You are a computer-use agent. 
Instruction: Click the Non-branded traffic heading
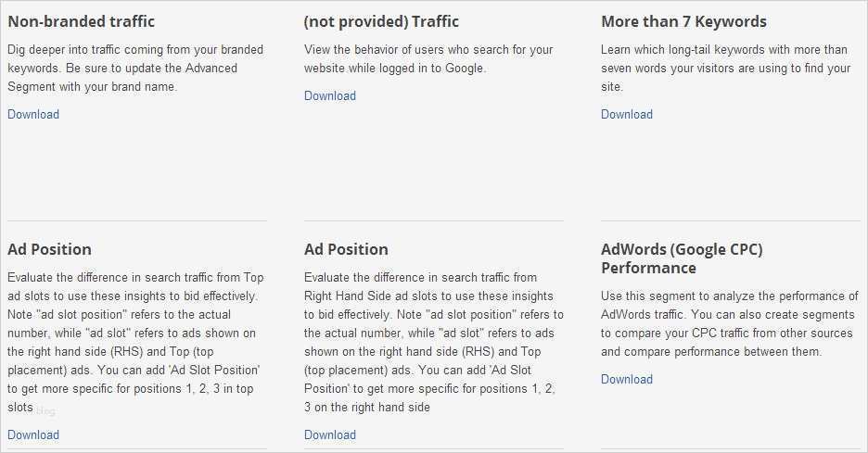point(82,21)
